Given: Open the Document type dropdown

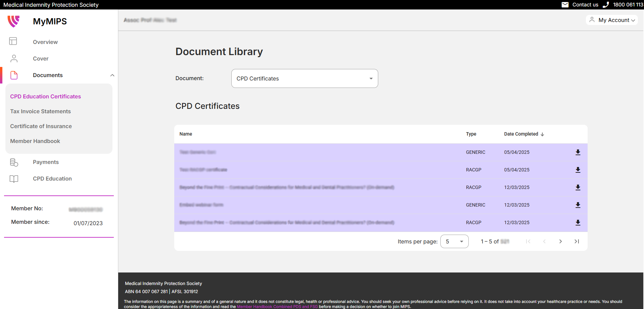Looking at the screenshot, I should coord(305,78).
